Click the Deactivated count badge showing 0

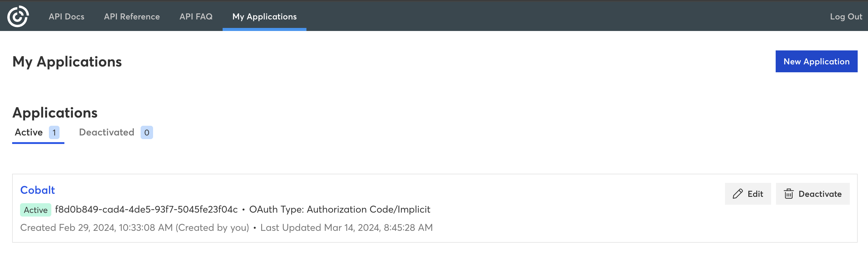pos(147,132)
